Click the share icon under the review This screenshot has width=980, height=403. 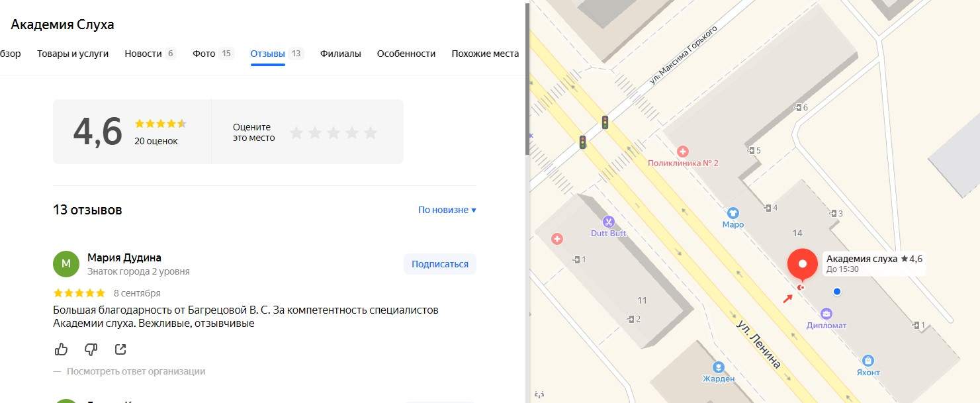pyautogui.click(x=120, y=349)
